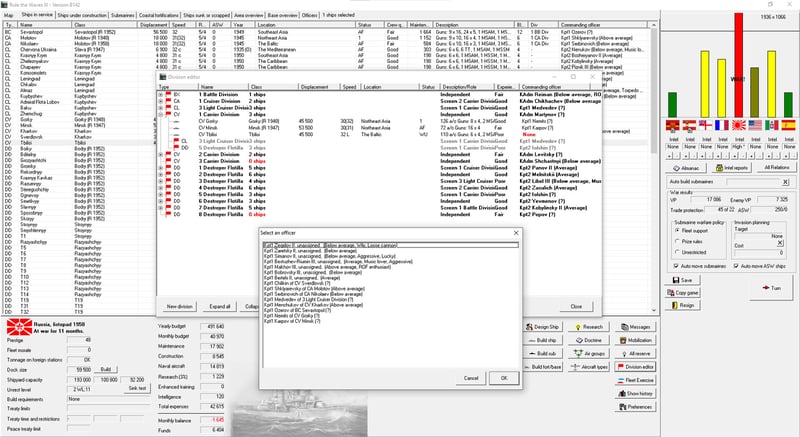The width and height of the screenshot is (800, 437).
Task: Open Preferences
Action: pyautogui.click(x=636, y=406)
